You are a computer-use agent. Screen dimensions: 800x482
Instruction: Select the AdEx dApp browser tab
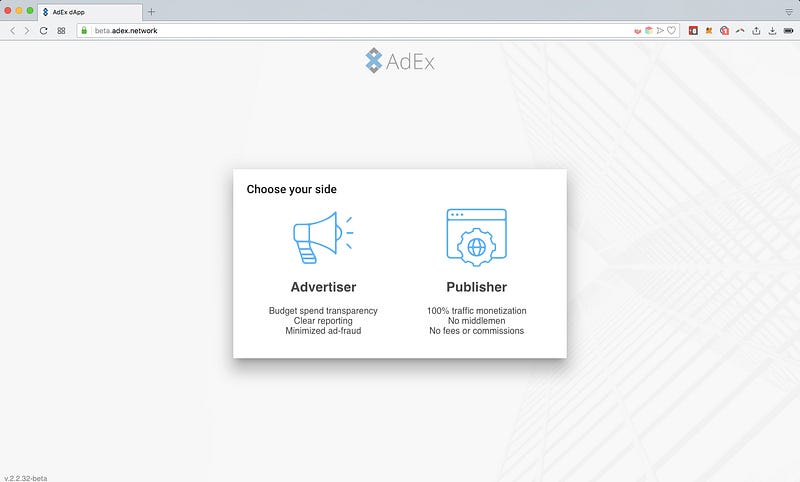[90, 12]
